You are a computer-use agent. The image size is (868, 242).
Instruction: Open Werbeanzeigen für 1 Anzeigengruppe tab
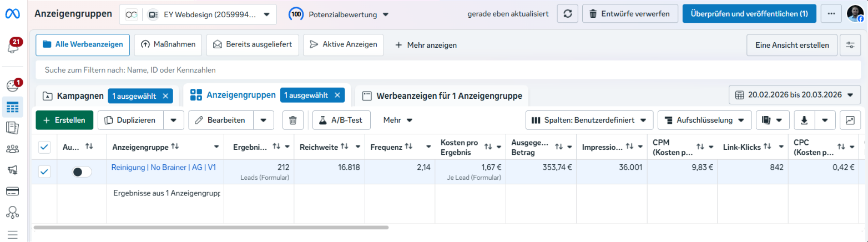coord(442,96)
